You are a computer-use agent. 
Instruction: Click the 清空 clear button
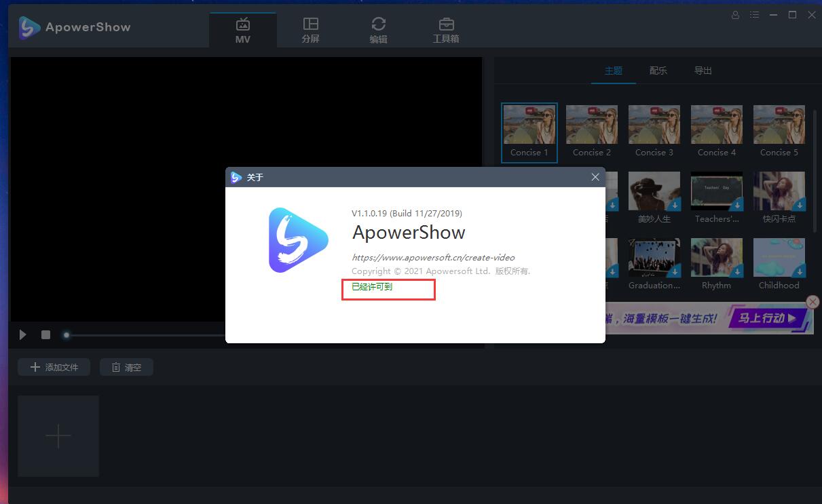click(x=126, y=367)
